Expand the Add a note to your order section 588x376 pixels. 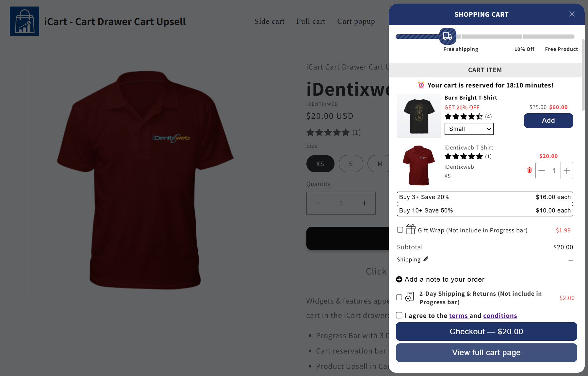tap(444, 279)
